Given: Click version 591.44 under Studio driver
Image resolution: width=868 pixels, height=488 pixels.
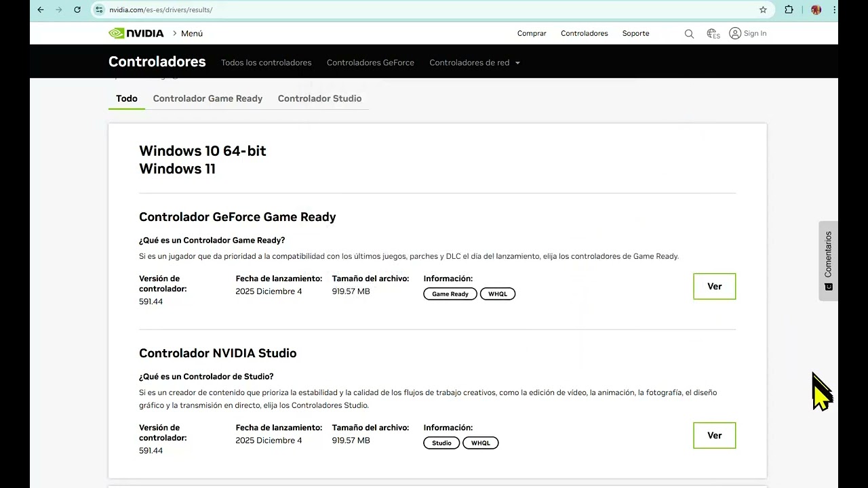Looking at the screenshot, I should pos(151,451).
